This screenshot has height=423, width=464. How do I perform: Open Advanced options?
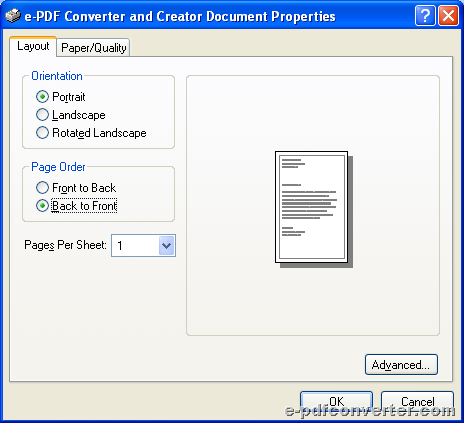point(401,365)
